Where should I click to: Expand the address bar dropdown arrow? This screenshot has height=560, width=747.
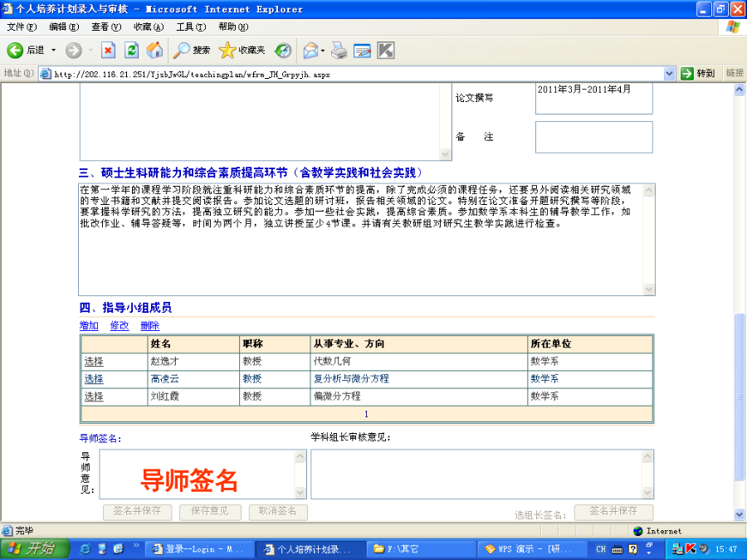click(x=670, y=74)
